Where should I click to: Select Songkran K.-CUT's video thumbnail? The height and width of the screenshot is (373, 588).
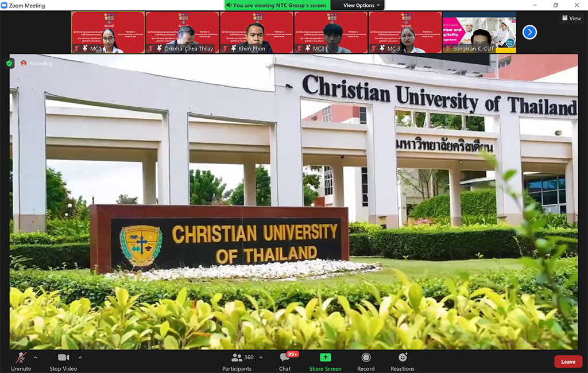coord(479,32)
